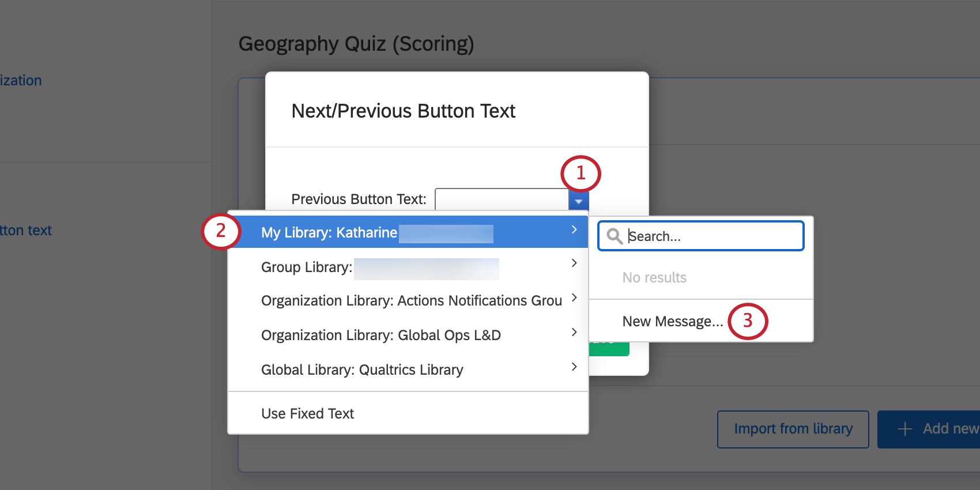The height and width of the screenshot is (490, 980).
Task: Click the magnifying glass search icon
Action: 615,236
